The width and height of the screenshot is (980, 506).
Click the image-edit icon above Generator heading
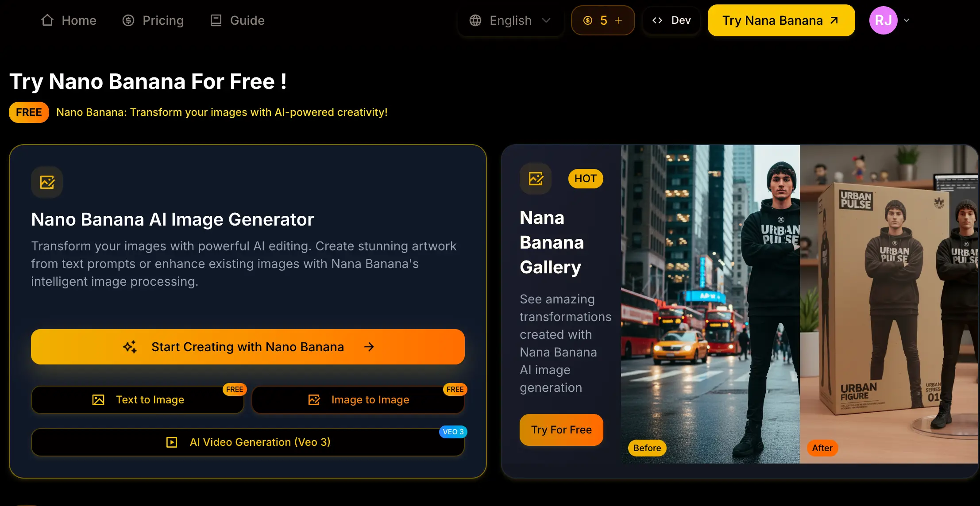click(47, 182)
